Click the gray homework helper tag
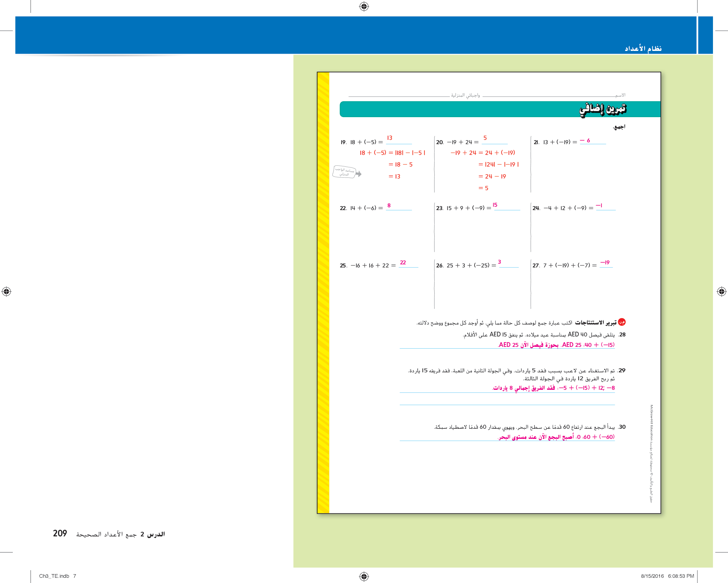Image resolution: width=728 pixels, height=583 pixels. [x=344, y=172]
